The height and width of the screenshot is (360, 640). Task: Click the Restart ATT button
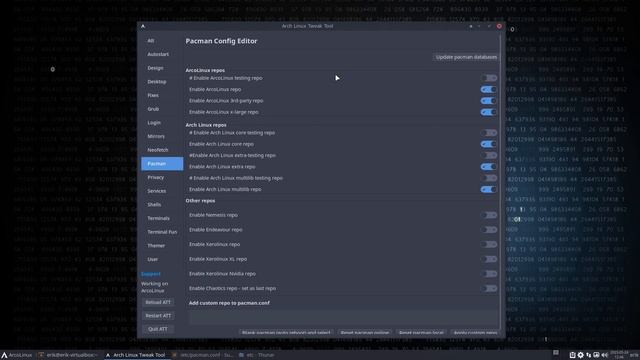158,316
